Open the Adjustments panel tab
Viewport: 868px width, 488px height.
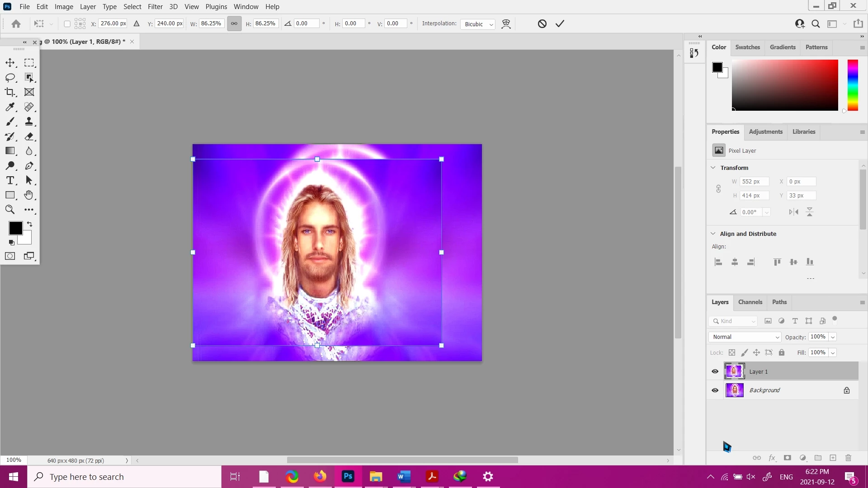(x=765, y=131)
